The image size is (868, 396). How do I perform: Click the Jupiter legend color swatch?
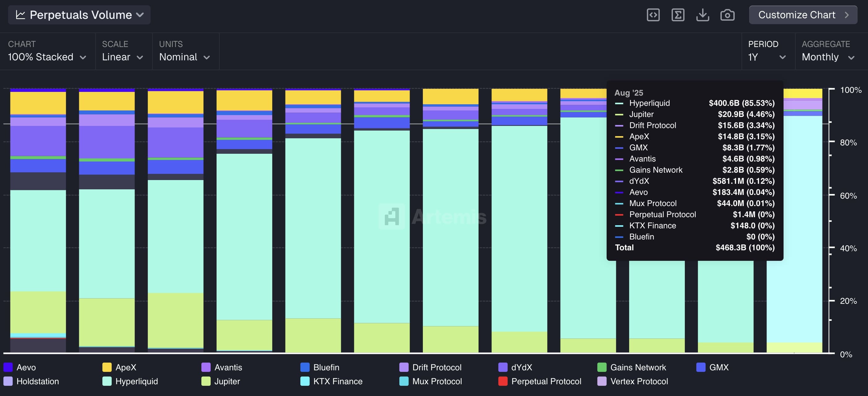206,381
